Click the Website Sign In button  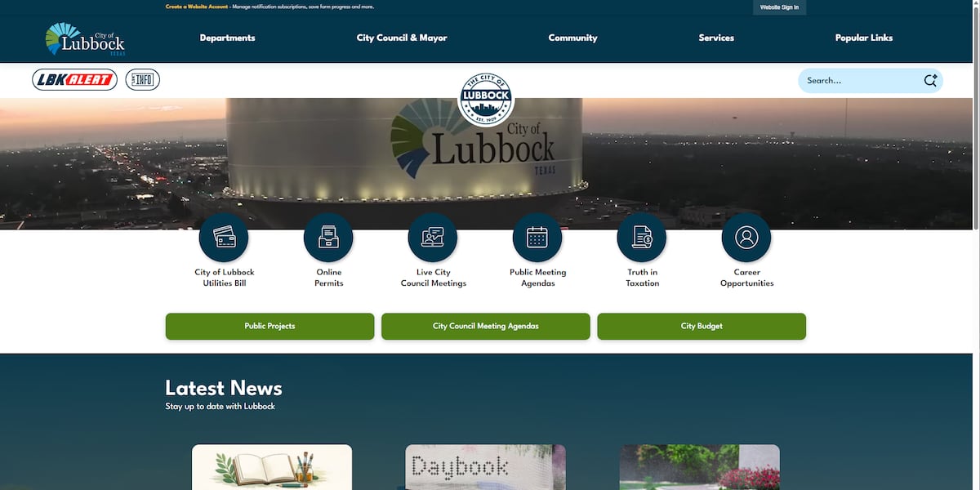[x=779, y=7]
